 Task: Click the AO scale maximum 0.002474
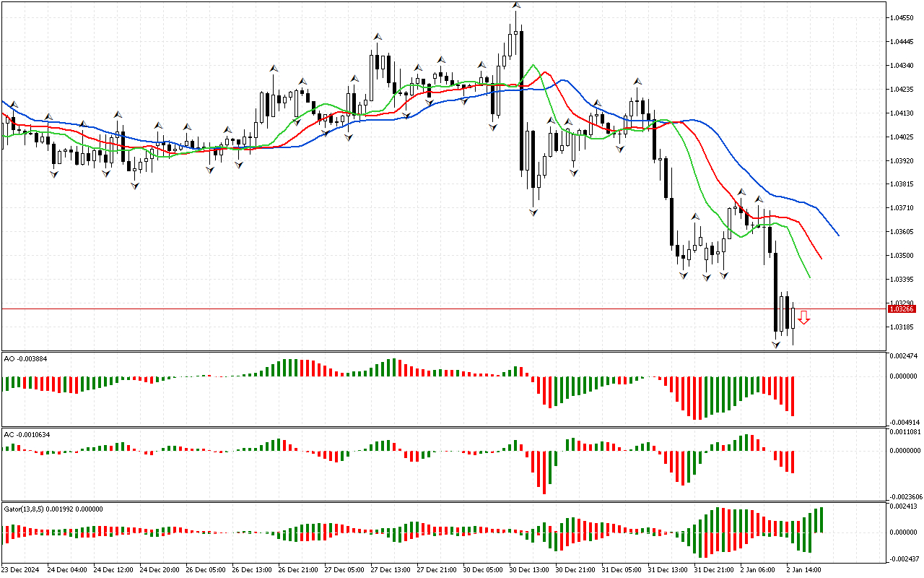coord(902,356)
